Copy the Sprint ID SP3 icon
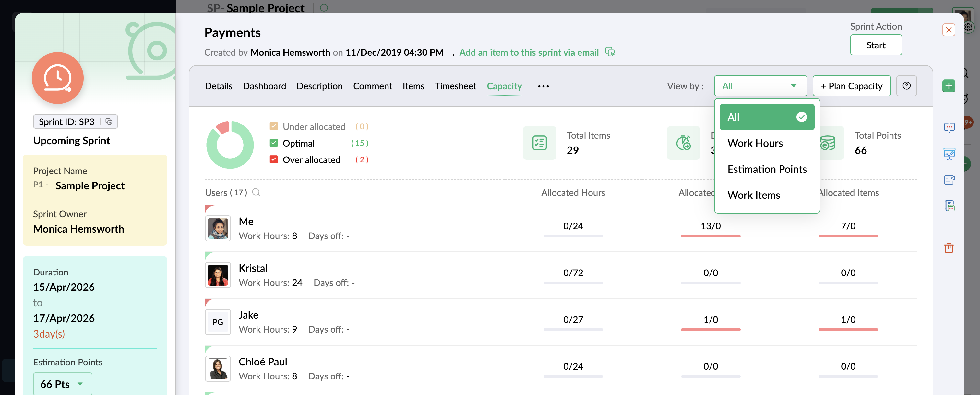980x395 pixels. 109,121
